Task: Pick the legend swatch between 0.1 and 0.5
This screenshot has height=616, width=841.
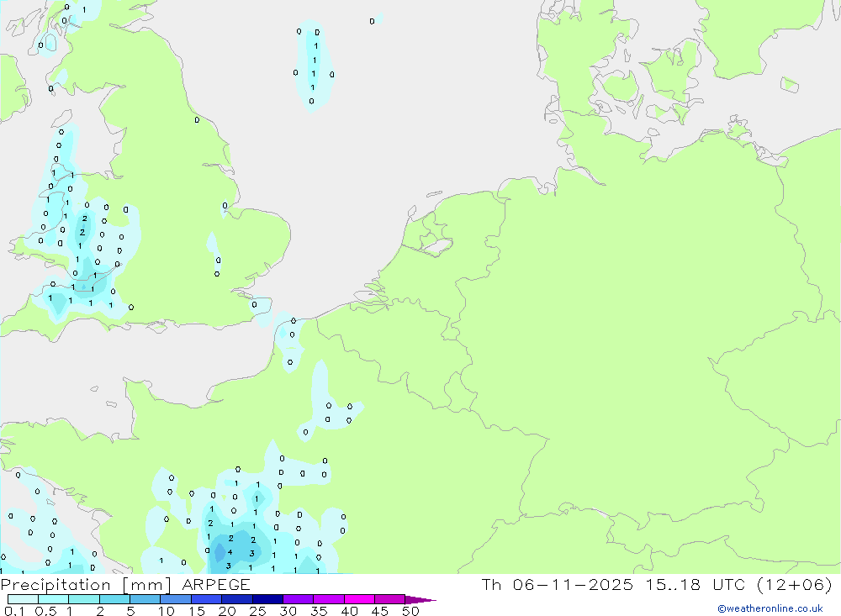Action: click(x=23, y=599)
